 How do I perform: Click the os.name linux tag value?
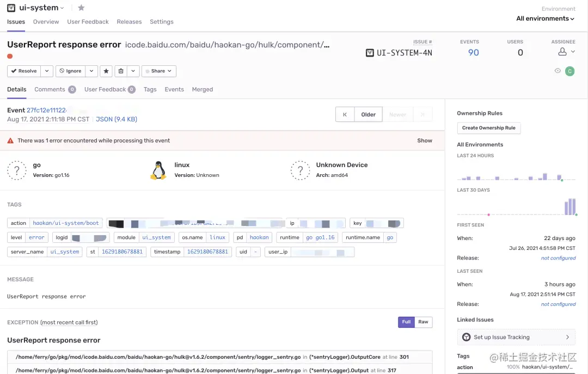point(217,237)
